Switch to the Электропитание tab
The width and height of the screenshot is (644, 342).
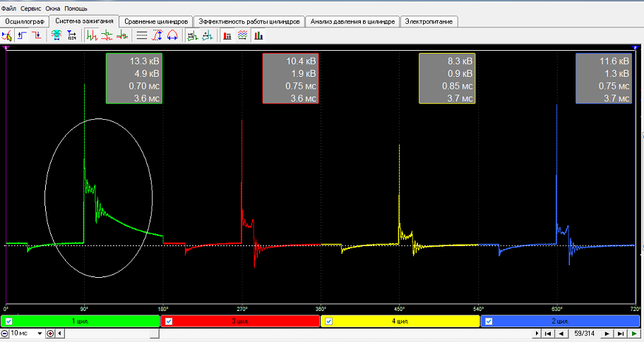click(429, 21)
